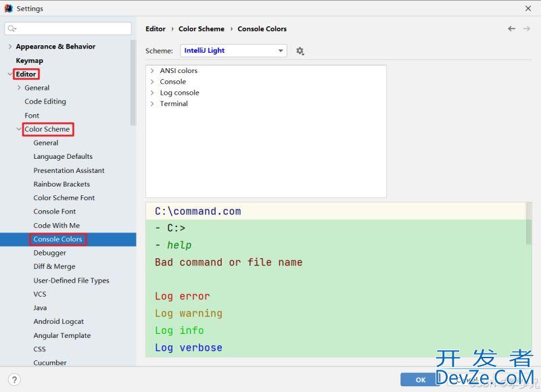Open Angular Template color settings

pyautogui.click(x=62, y=335)
